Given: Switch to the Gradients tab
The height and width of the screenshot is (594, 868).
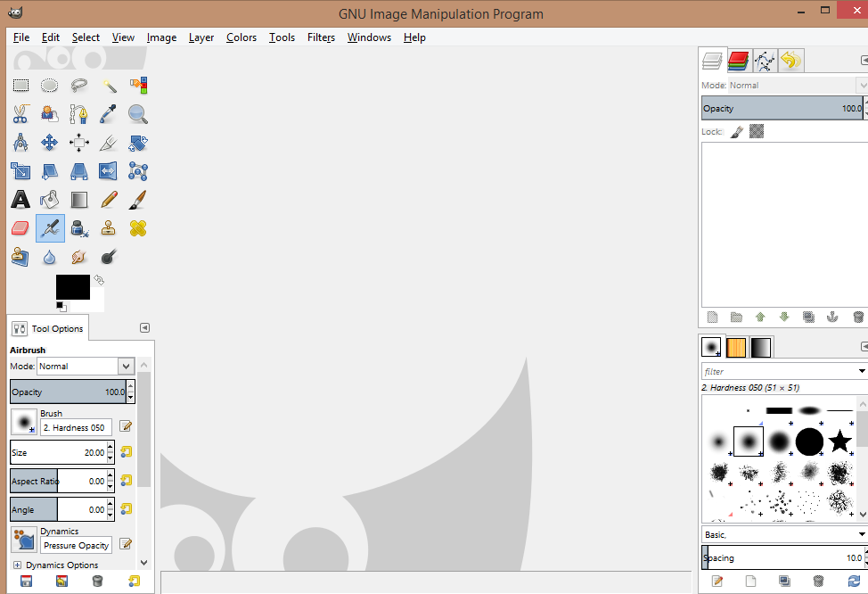Looking at the screenshot, I should point(760,346).
